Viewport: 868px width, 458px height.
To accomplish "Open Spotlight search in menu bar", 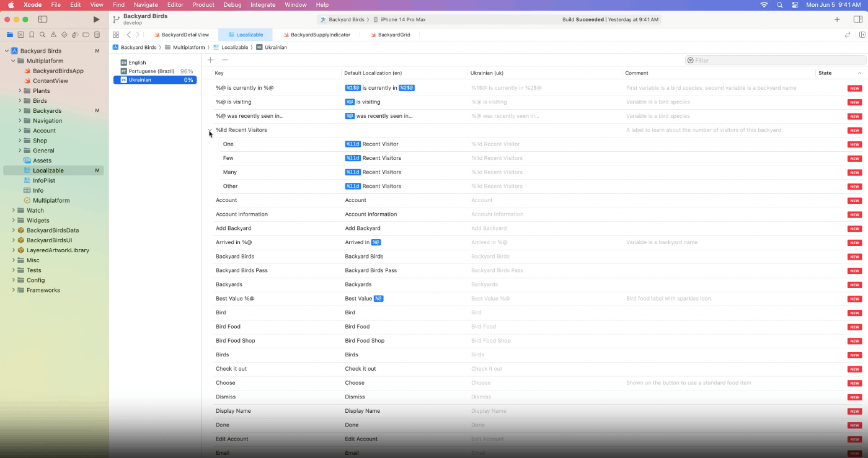I will point(779,4).
